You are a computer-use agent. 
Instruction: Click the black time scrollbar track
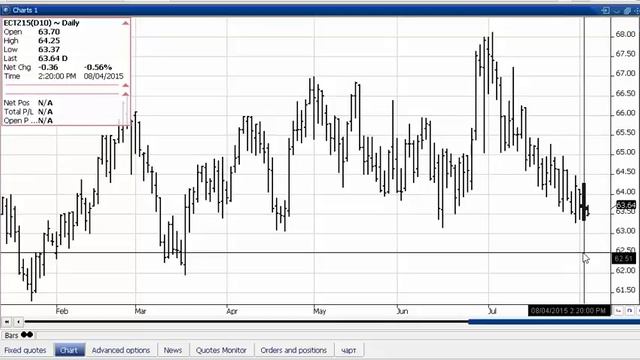tap(247, 322)
